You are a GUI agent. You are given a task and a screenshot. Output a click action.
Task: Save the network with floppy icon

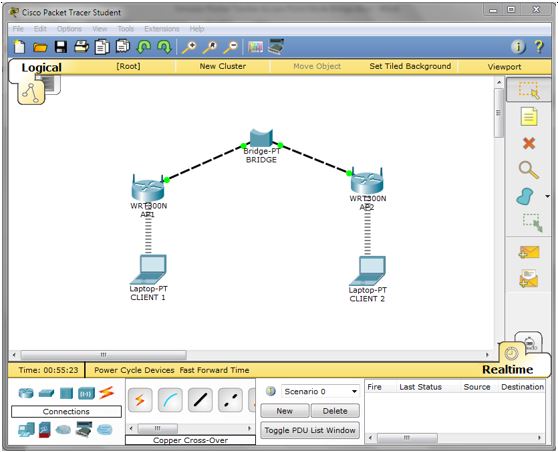pos(60,47)
